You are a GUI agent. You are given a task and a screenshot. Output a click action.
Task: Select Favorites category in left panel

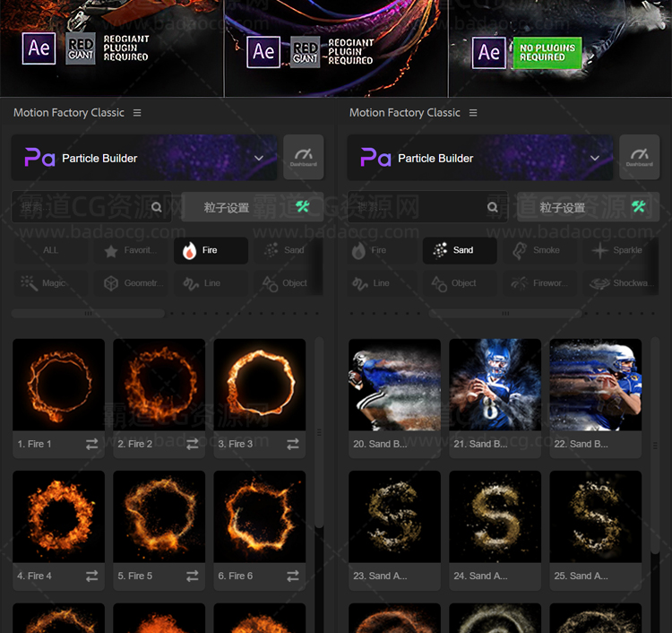pos(131,250)
